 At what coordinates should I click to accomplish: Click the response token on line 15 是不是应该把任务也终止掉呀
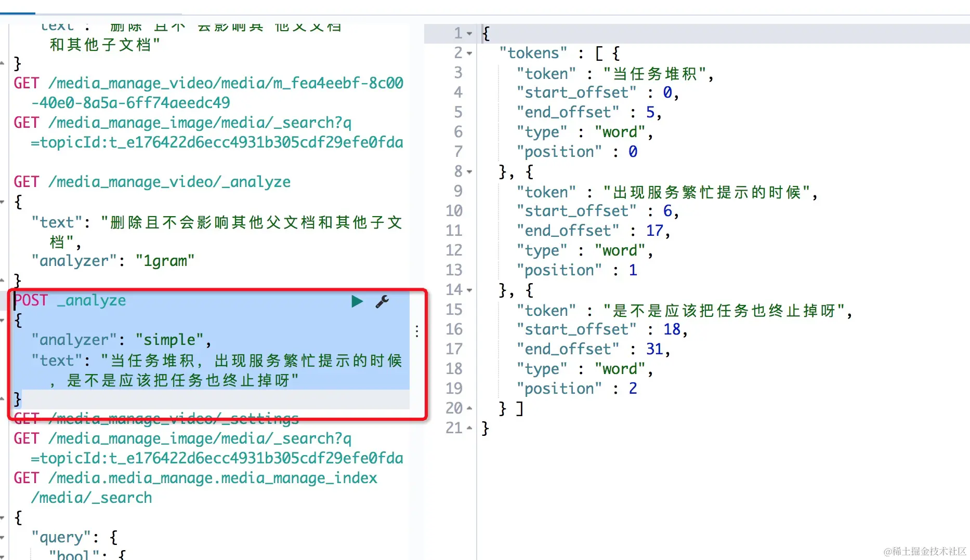724,311
